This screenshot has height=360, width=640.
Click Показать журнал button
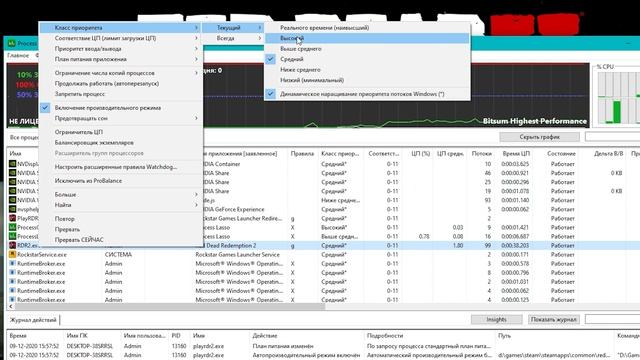tap(553, 320)
